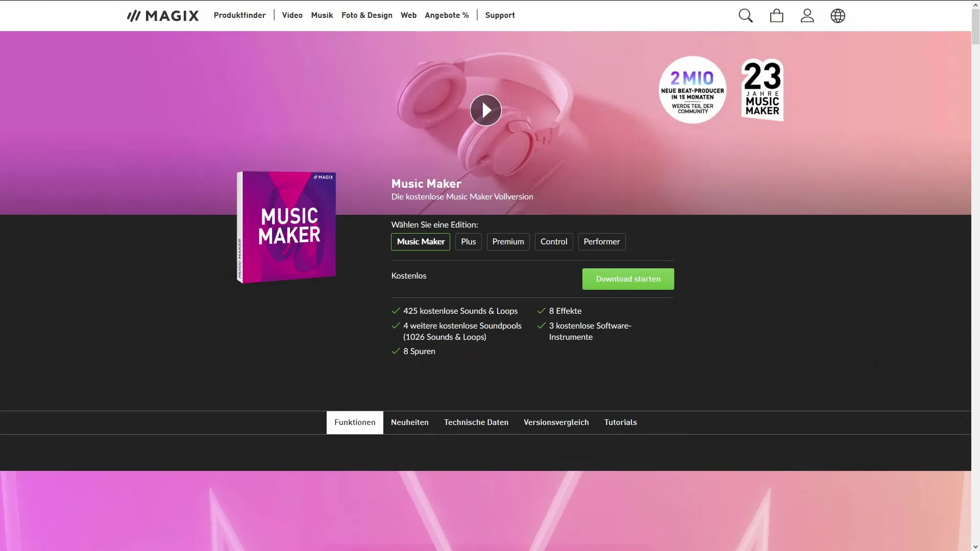
Task: Click 'Die kostenlose Music Maker Vollversion' subtitle
Action: click(462, 197)
